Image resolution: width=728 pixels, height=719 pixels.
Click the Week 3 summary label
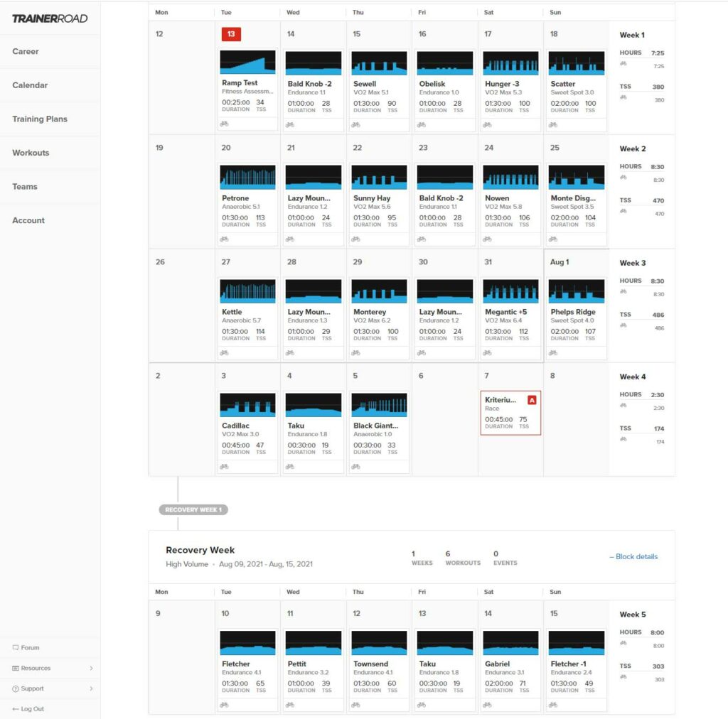coord(632,263)
